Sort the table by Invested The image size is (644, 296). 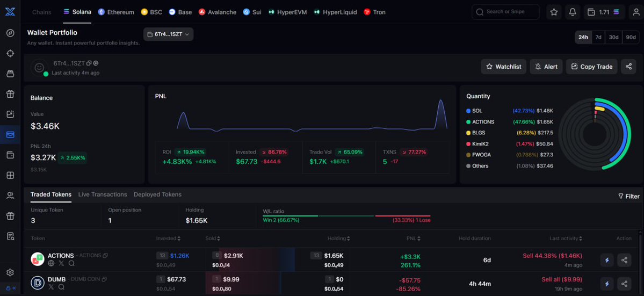pos(168,239)
